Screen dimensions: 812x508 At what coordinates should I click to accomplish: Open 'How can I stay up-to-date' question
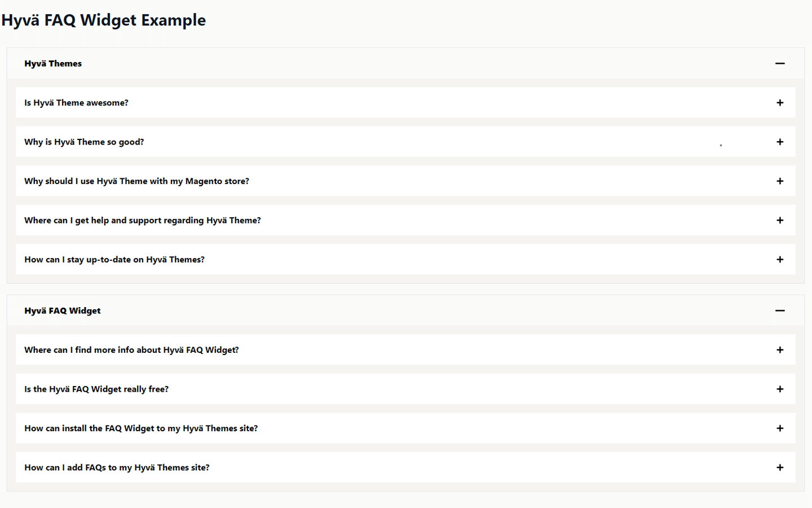114,260
